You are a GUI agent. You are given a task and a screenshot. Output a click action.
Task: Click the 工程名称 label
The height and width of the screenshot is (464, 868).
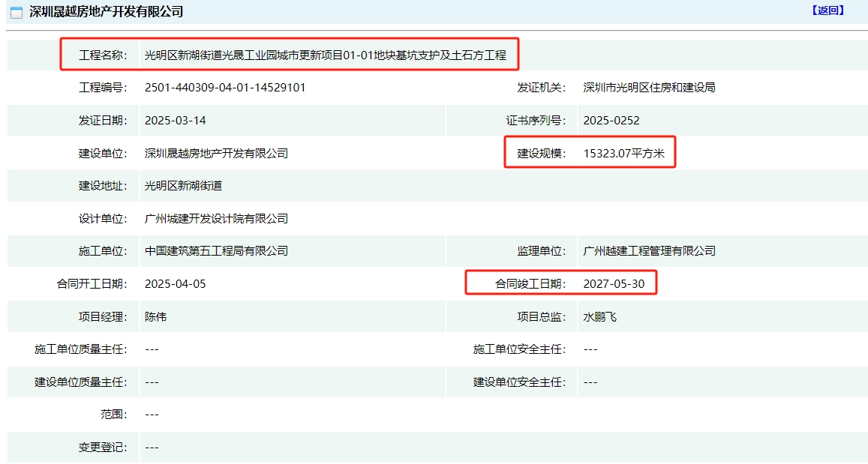[103, 55]
